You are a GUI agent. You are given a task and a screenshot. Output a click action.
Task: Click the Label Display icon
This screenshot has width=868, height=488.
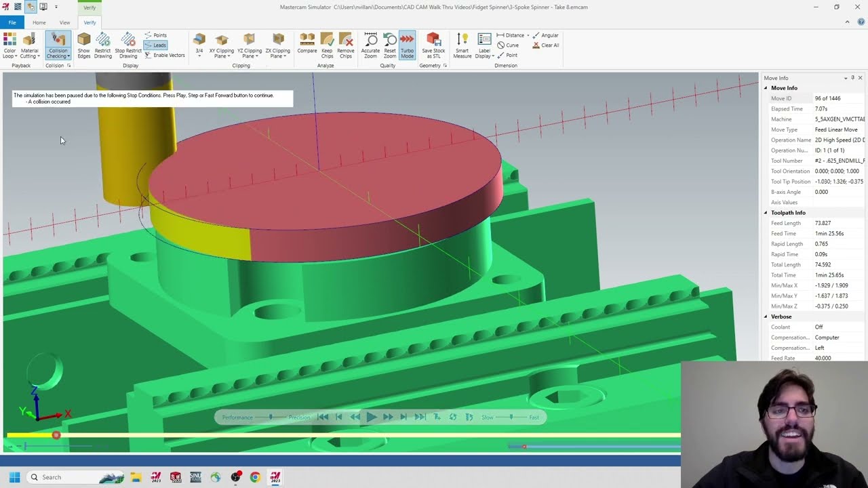[484, 39]
